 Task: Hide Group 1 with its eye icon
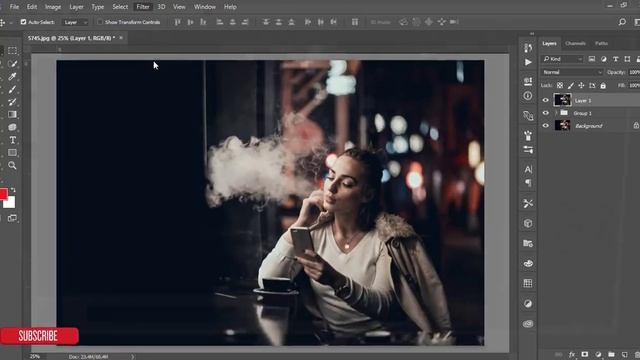pyautogui.click(x=546, y=113)
